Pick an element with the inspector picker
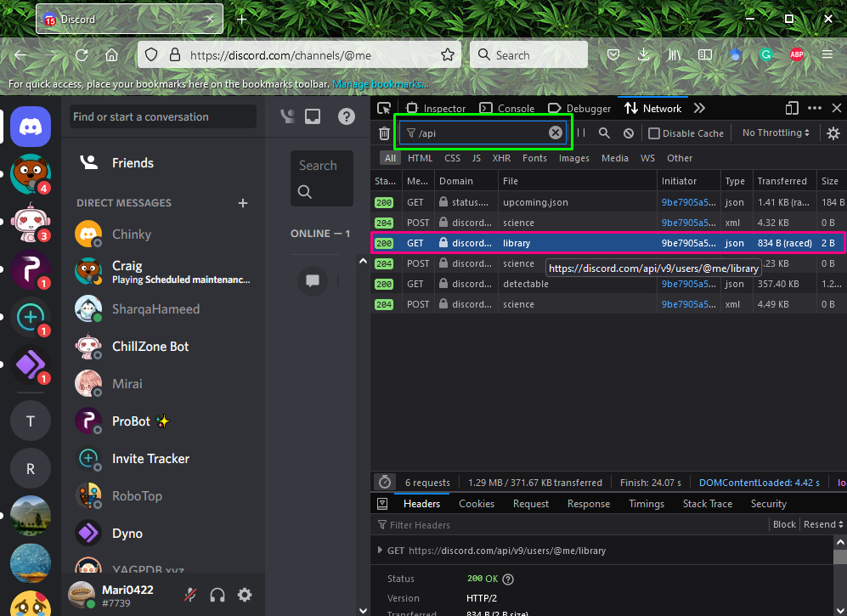 pyautogui.click(x=384, y=108)
